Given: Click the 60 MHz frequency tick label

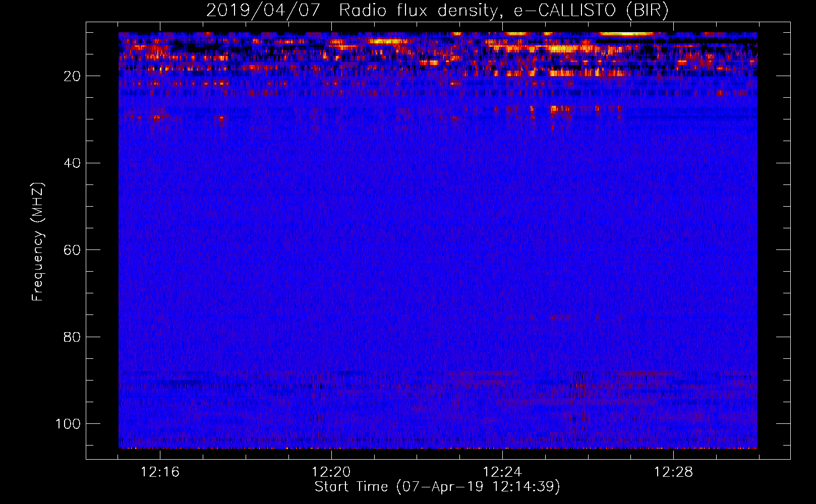Looking at the screenshot, I should (x=72, y=250).
